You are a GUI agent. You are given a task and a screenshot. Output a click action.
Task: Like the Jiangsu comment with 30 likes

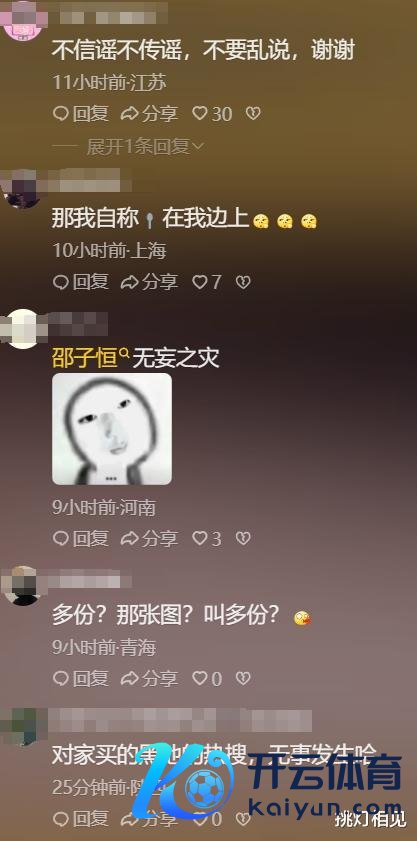click(x=212, y=113)
